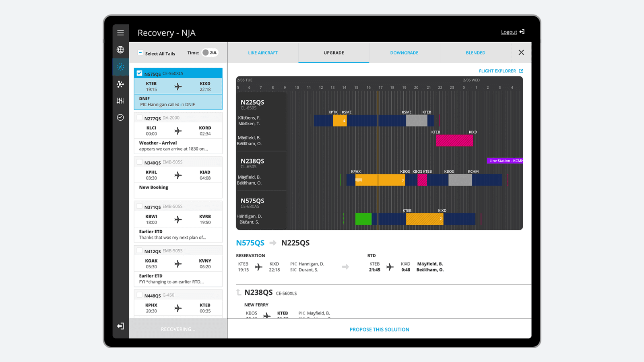Open the Earlier ETD note on N412QS
This screenshot has height=362, width=644.
178,279
